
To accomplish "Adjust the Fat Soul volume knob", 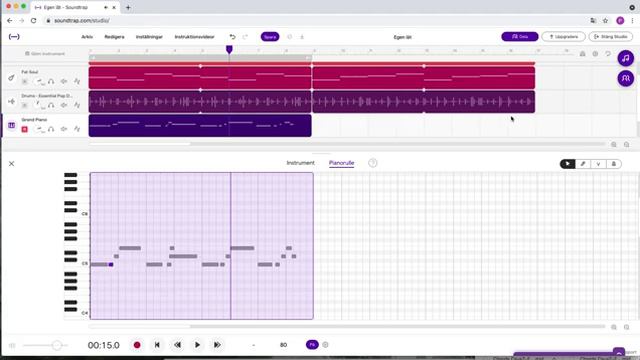I will [x=39, y=82].
